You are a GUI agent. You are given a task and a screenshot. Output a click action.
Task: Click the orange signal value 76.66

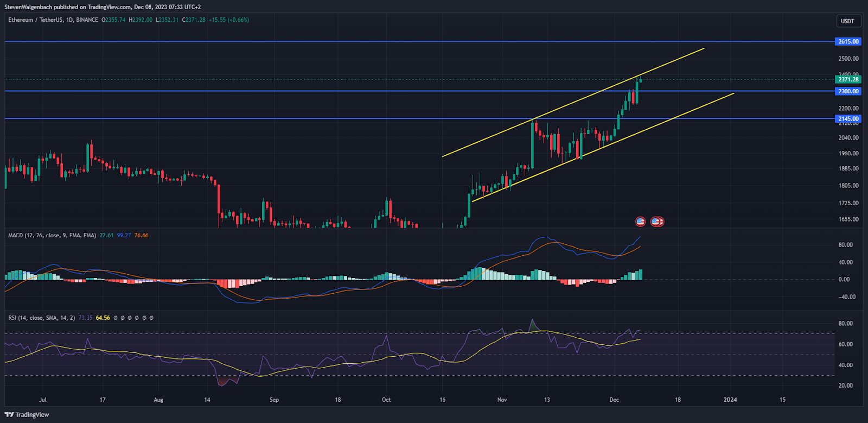click(142, 236)
